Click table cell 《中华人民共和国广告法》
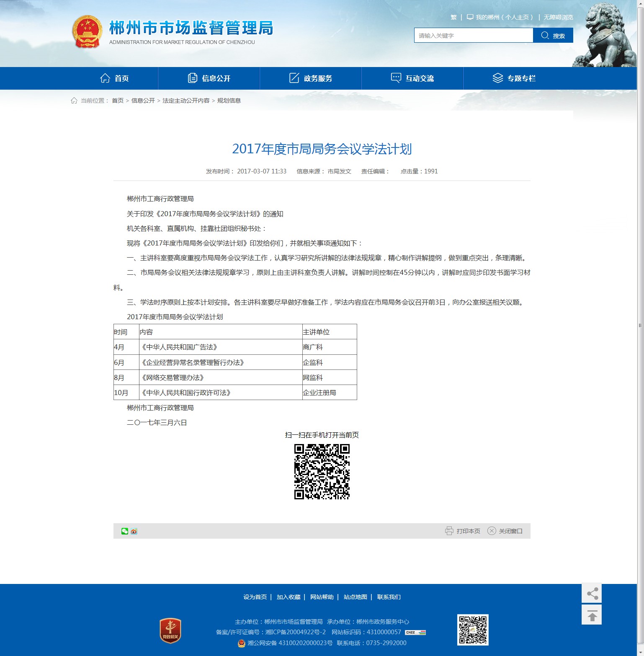This screenshot has height=656, width=644. click(221, 347)
